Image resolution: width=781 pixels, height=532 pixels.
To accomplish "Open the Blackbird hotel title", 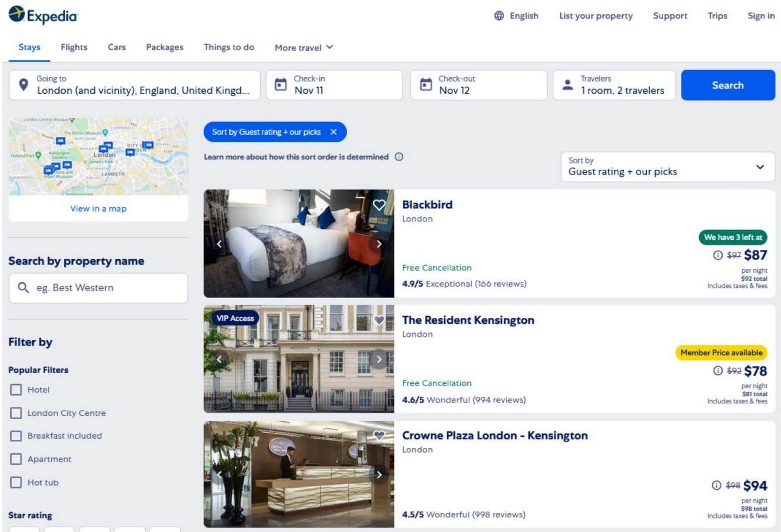I will [x=427, y=204].
